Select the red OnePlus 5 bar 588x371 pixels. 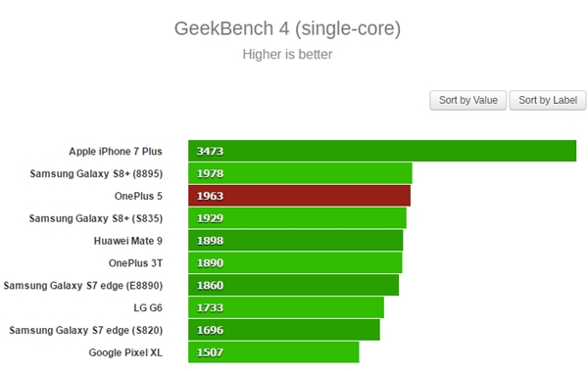[299, 196]
